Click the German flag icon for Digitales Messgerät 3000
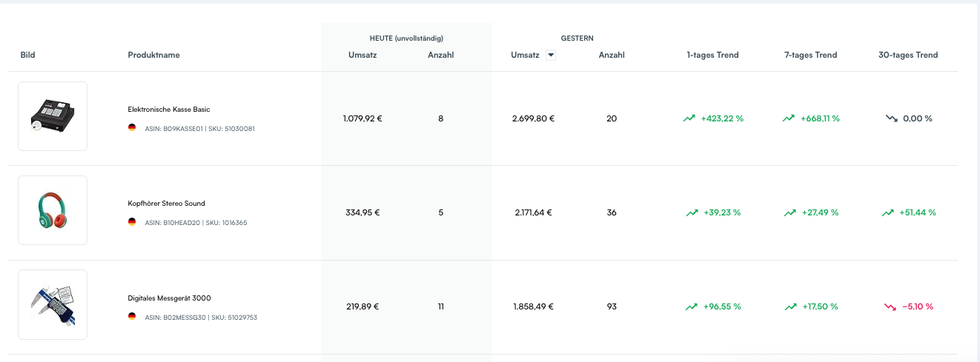Viewport: 980px width, 362px height. 132,316
